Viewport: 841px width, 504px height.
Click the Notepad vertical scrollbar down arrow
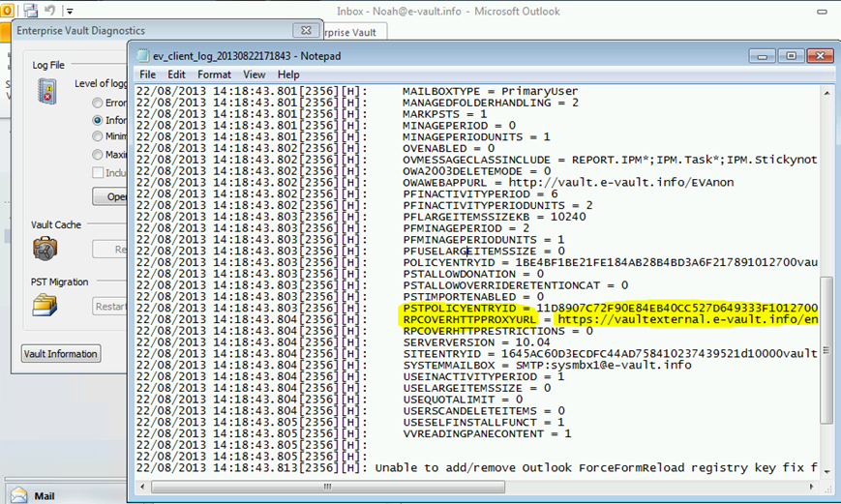(826, 471)
